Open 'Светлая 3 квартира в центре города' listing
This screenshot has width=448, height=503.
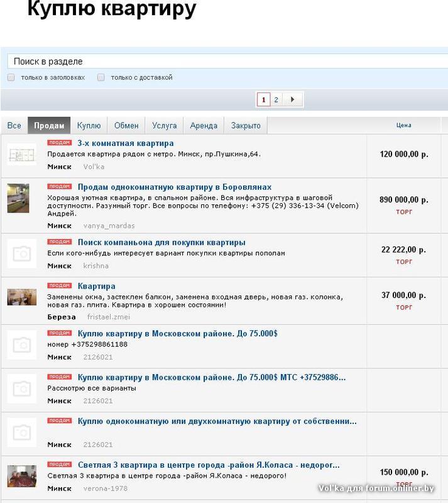click(x=209, y=465)
